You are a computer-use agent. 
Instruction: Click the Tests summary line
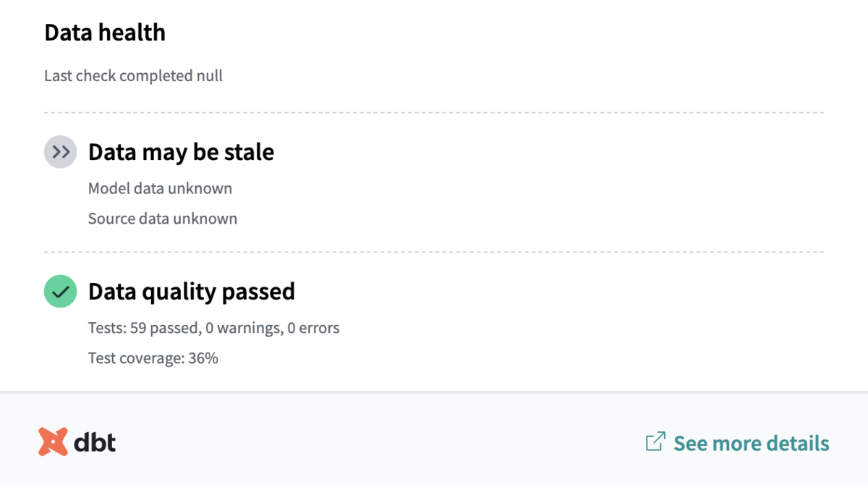pos(213,328)
